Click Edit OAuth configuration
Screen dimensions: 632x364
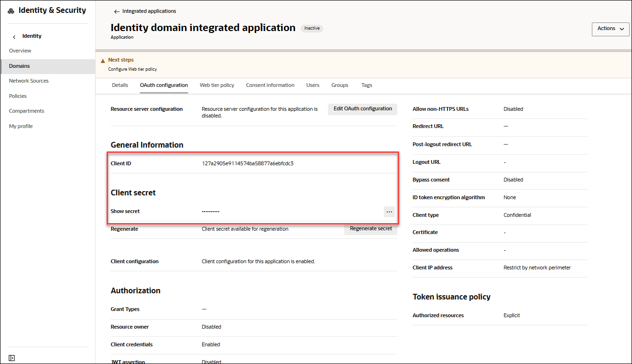pyautogui.click(x=362, y=109)
